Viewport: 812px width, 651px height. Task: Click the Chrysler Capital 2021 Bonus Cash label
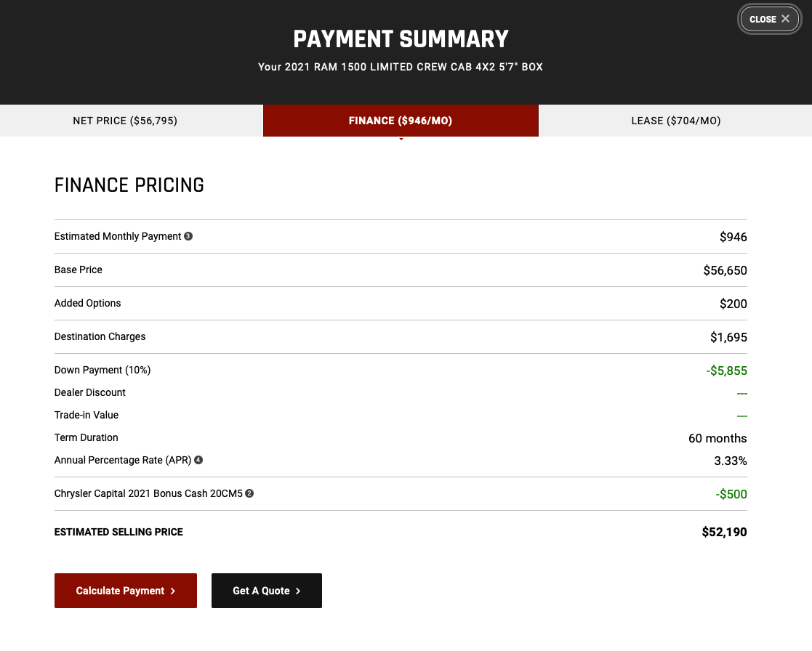click(148, 493)
